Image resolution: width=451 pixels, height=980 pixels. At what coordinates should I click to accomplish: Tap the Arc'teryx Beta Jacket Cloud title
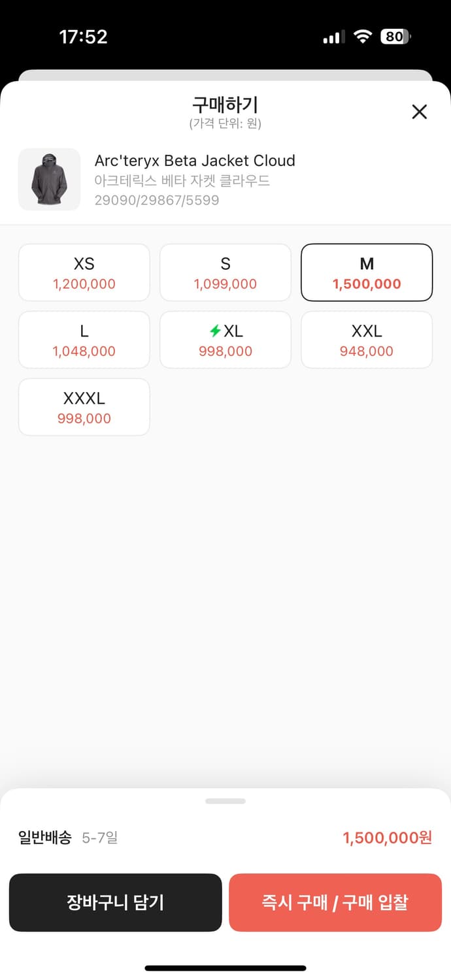(x=195, y=161)
